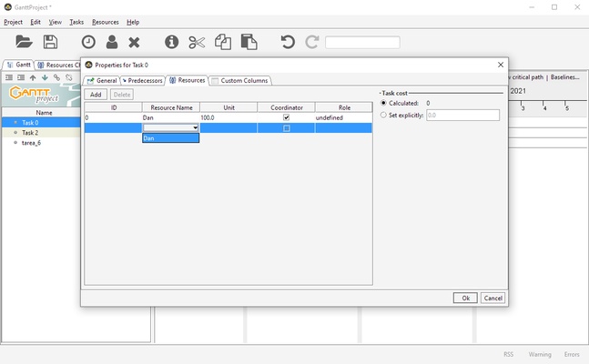This screenshot has width=589, height=364.
Task: Open the Help menu
Action: click(x=133, y=22)
